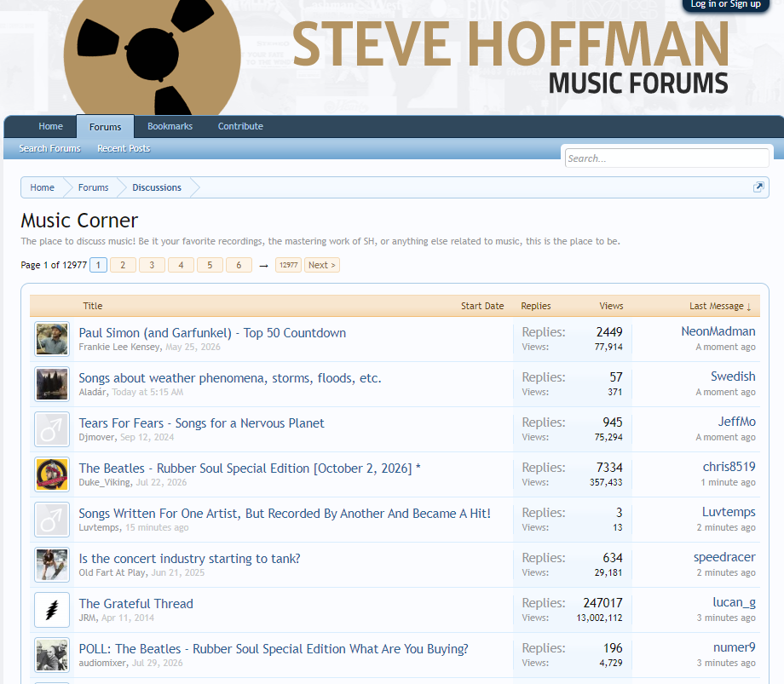Open NeonMadman's last message profile

click(x=718, y=331)
